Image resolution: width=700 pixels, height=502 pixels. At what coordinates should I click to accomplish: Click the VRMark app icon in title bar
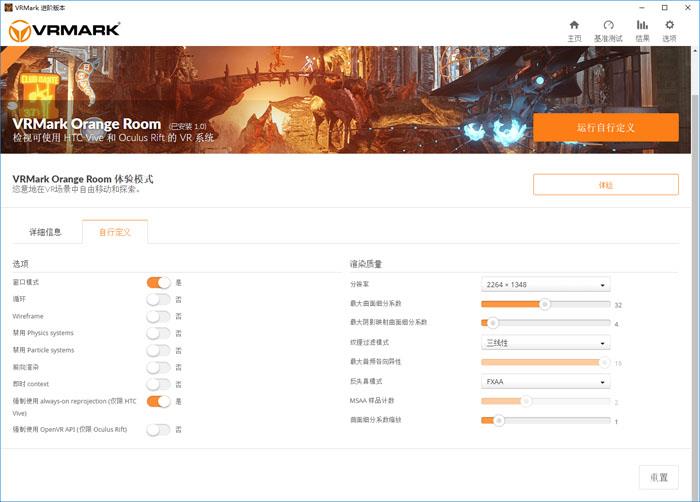coord(8,8)
